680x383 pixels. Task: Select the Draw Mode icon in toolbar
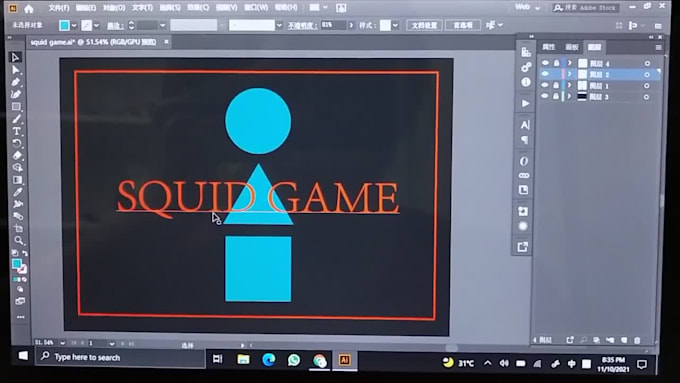pyautogui.click(x=20, y=289)
